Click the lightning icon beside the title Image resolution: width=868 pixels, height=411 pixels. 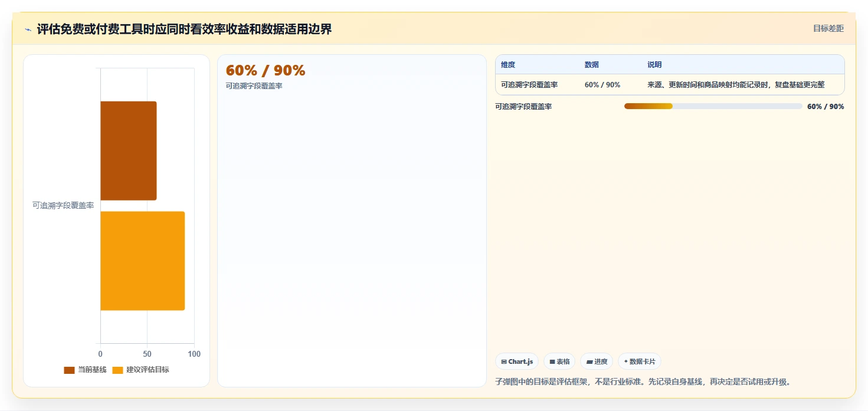[28, 29]
